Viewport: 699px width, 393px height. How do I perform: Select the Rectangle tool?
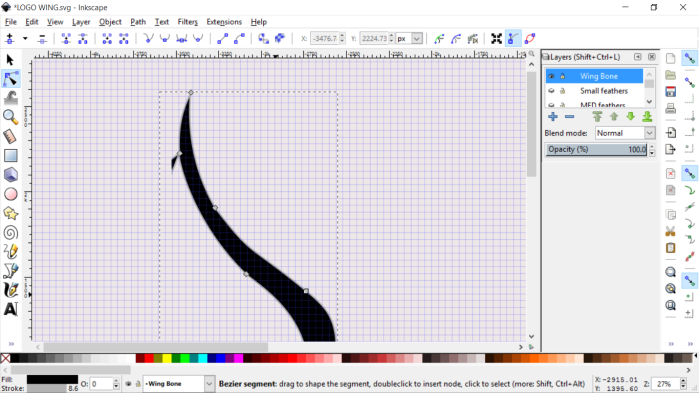tap(11, 156)
